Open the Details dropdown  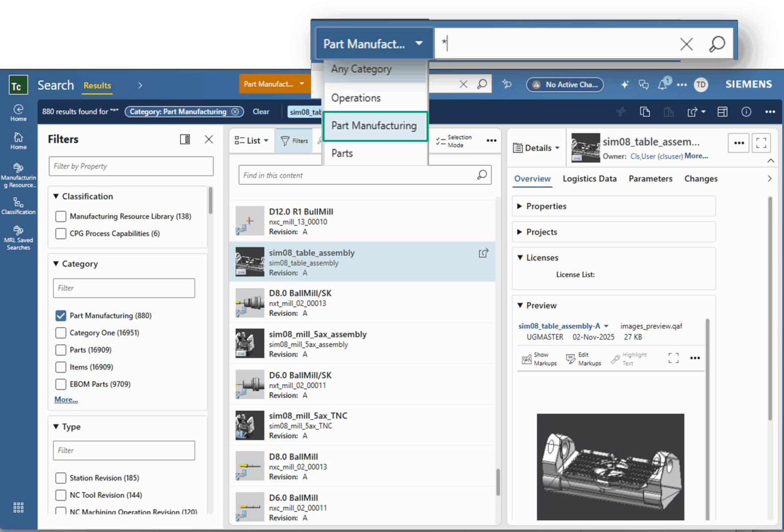point(536,148)
